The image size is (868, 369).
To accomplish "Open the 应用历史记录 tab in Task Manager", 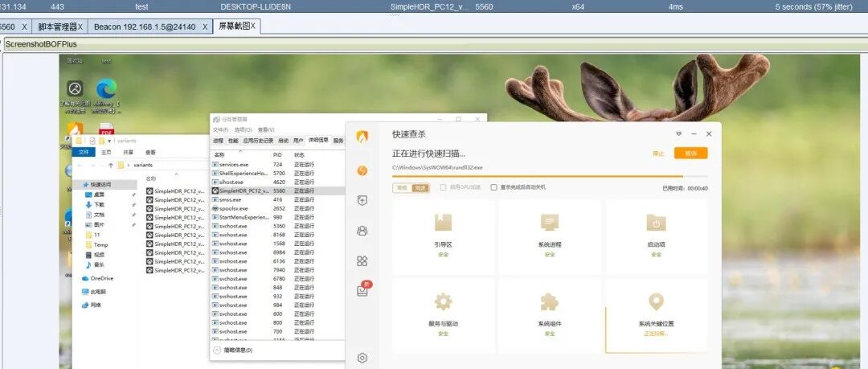I will pos(258,141).
